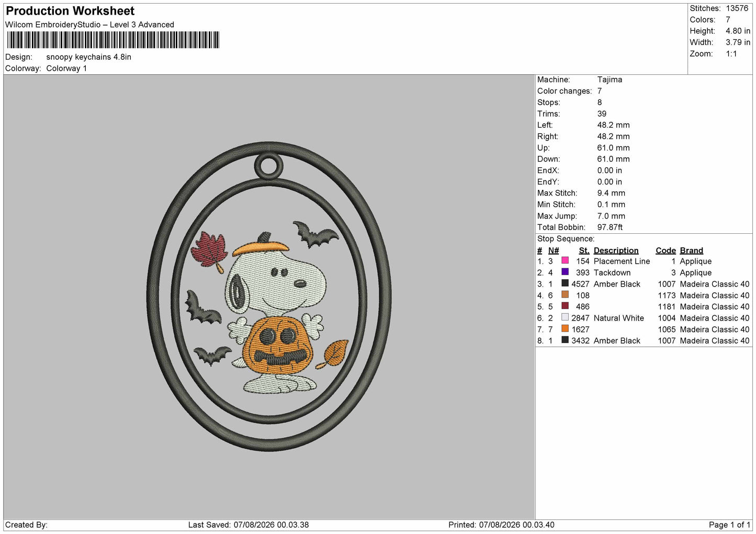Viewport: 756px width, 534px height.
Task: Click the Height value '4.80 in'
Action: [x=738, y=31]
